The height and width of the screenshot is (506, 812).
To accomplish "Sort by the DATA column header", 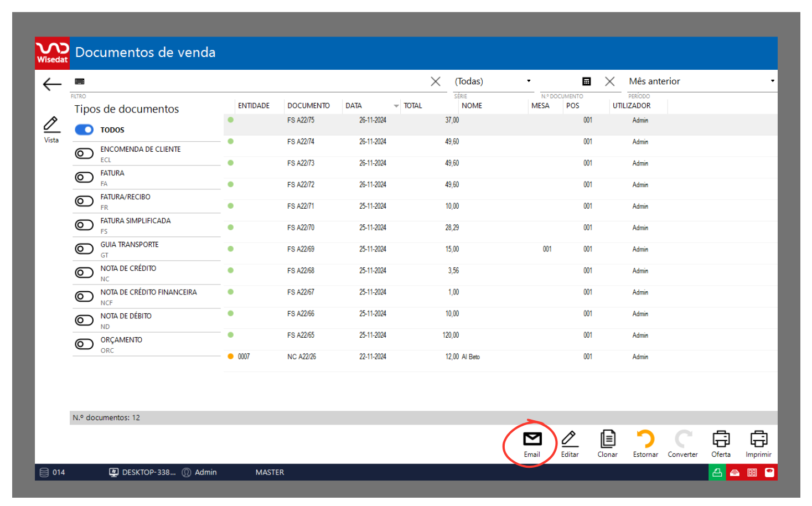I will (x=354, y=106).
